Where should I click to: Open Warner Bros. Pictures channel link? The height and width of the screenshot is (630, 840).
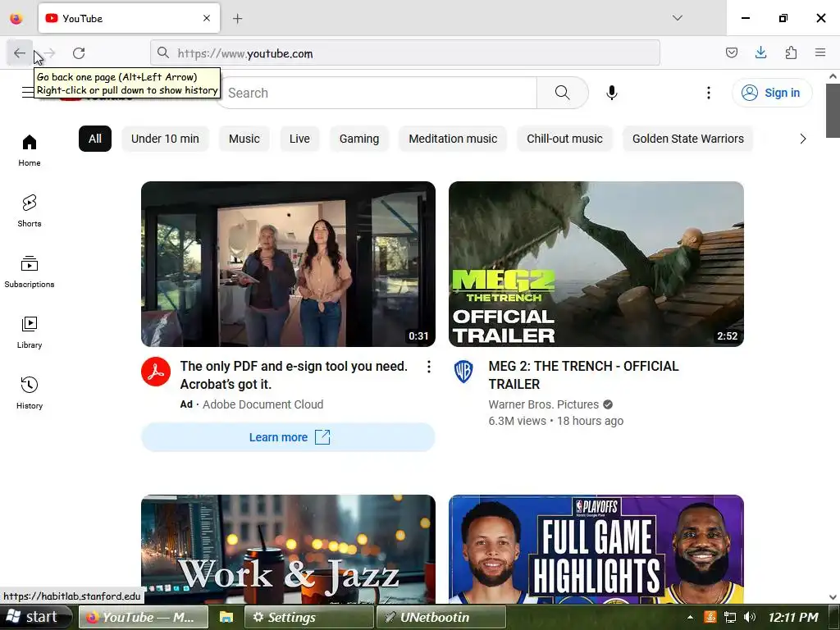click(x=544, y=404)
